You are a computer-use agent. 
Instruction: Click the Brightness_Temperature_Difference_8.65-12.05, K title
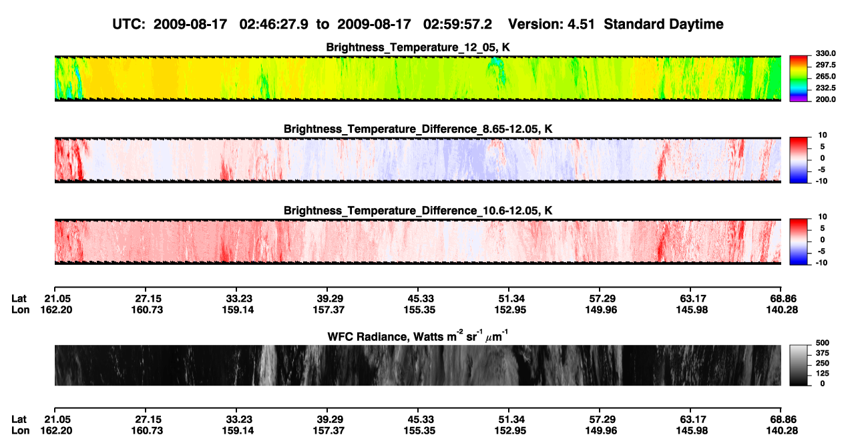point(418,129)
